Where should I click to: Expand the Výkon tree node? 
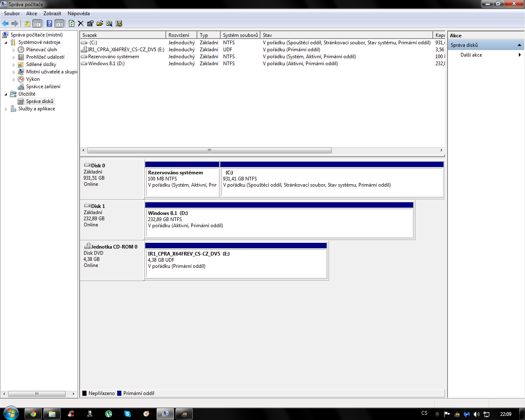14,79
